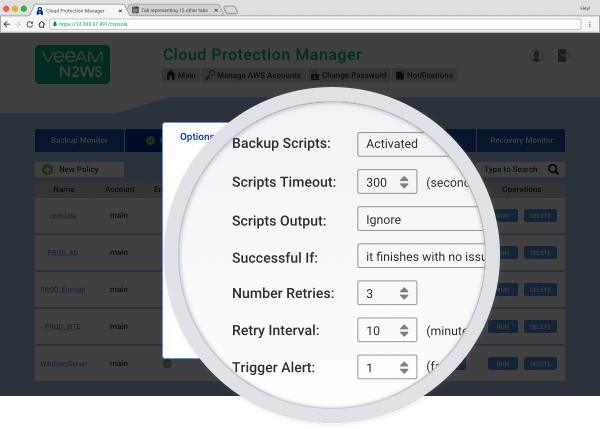Delete the PROD_Encrypt policy
Image resolution: width=600 pixels, height=429 pixels.
(540, 290)
